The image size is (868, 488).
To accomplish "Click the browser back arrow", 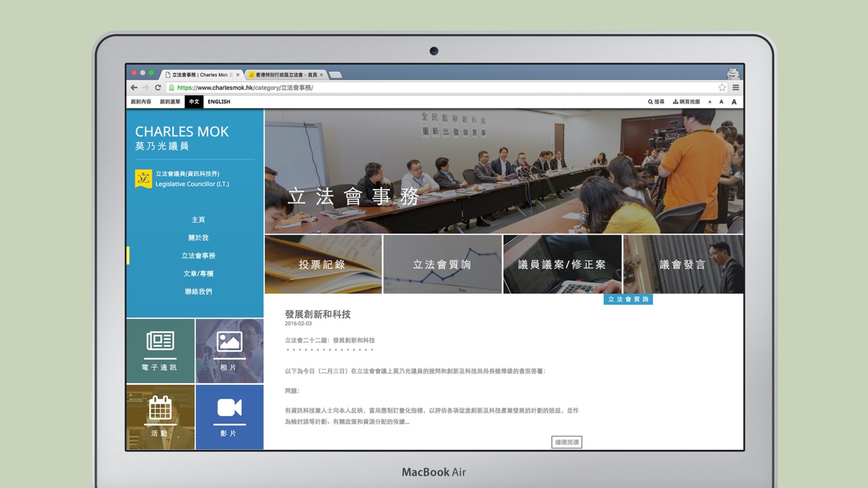I will (x=134, y=88).
